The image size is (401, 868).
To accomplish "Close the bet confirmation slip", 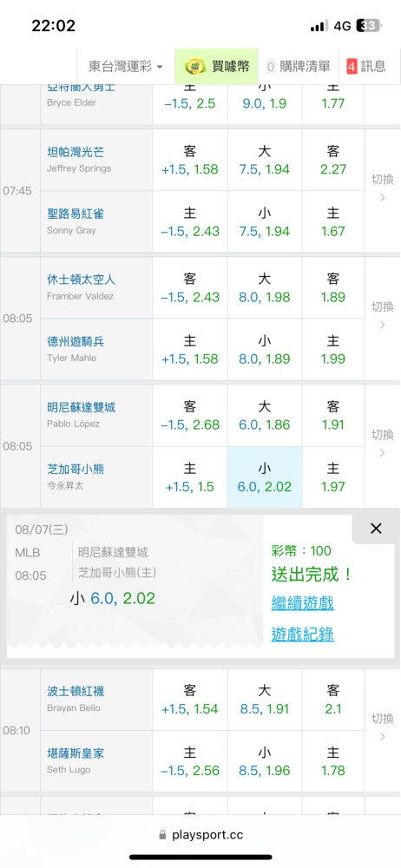I will (376, 529).
